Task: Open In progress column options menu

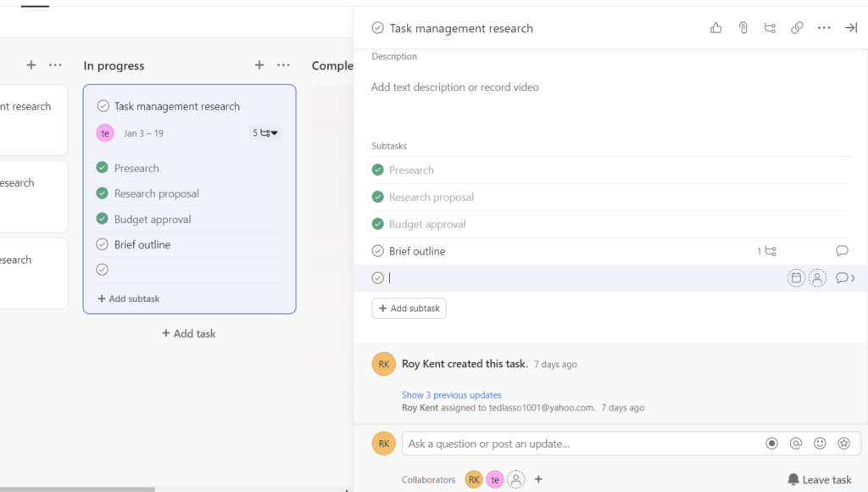Action: tap(284, 65)
